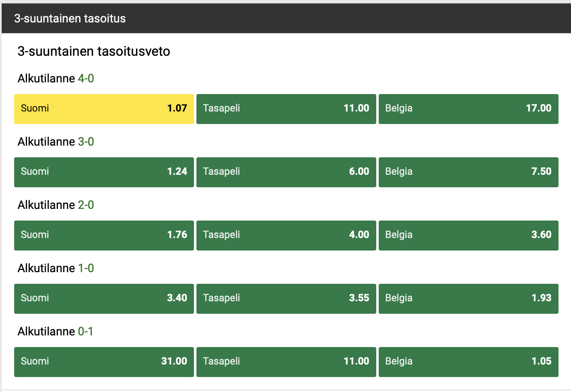Choose Belgia at odds 7.50
This screenshot has height=392, width=571.
pyautogui.click(x=469, y=172)
